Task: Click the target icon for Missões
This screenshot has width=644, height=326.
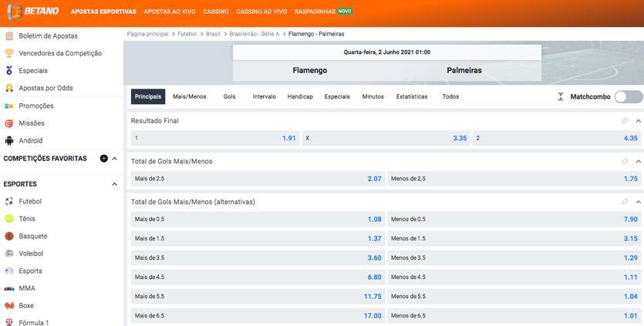Action: tap(9, 123)
